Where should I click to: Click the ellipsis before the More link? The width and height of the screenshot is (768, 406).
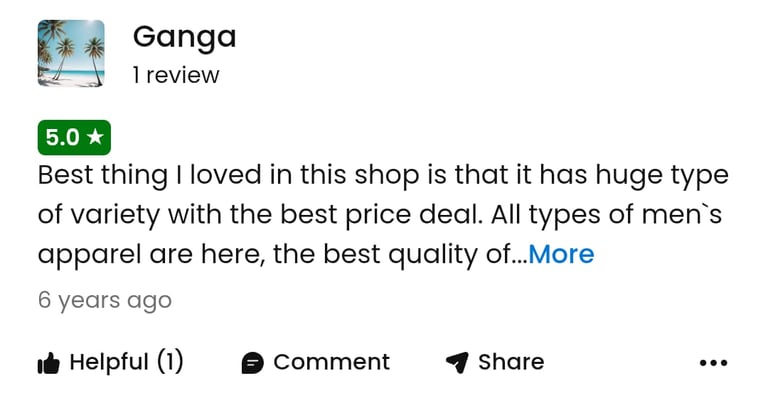(519, 256)
